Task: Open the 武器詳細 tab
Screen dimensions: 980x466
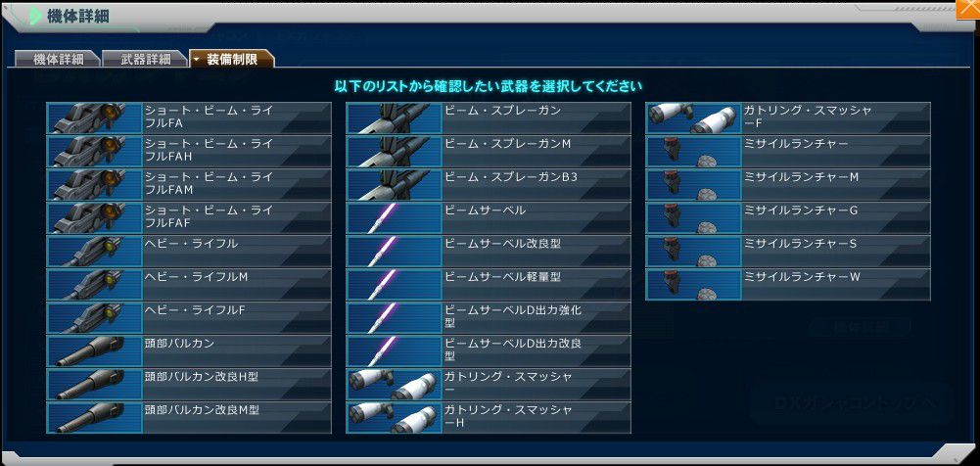Action: coord(144,59)
